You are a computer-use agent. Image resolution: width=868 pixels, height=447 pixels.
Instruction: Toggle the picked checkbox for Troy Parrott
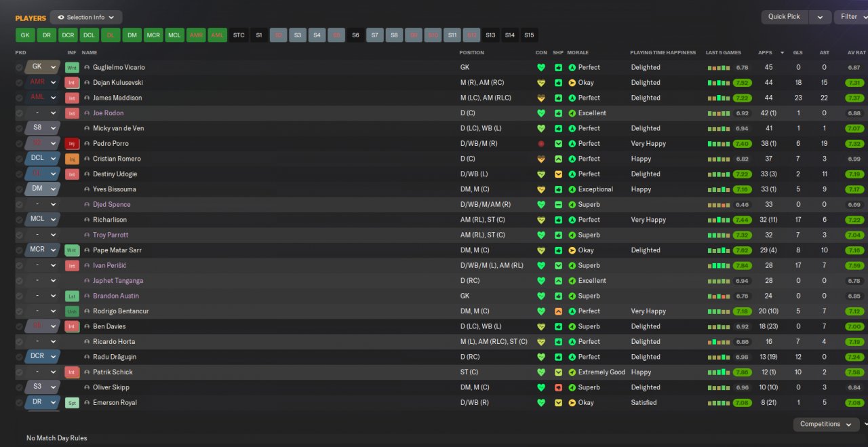point(19,235)
